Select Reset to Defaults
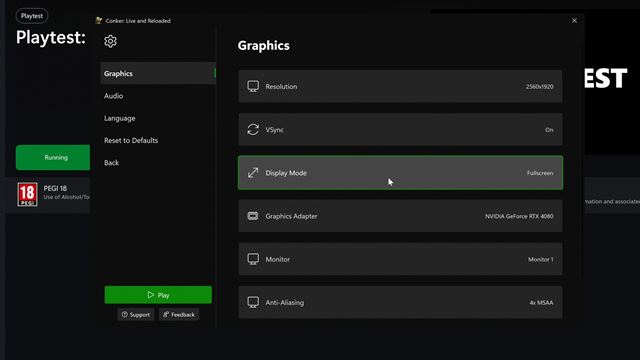 pyautogui.click(x=158, y=140)
